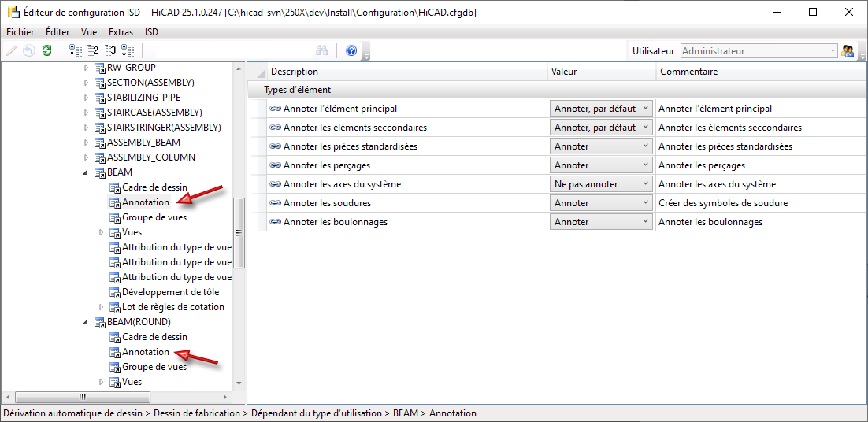Click the expand-all tree levels icon
868x422 pixels.
[x=127, y=51]
